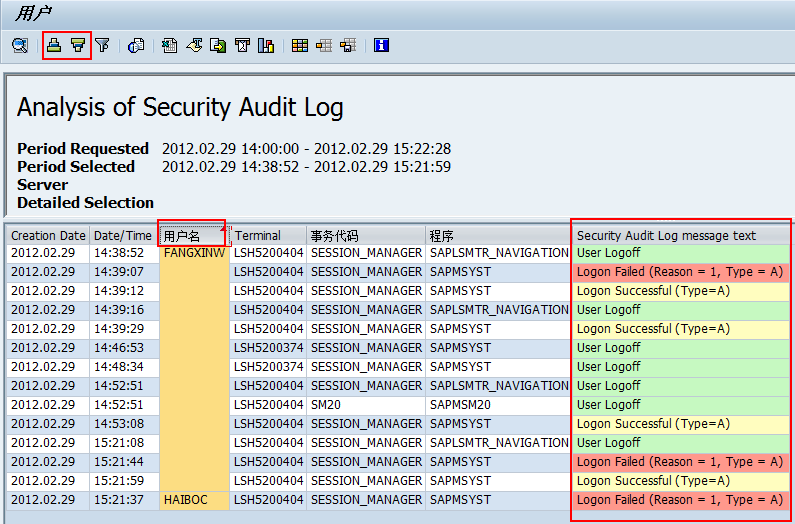The image size is (795, 524).
Task: Click the select layout icon
Action: tap(323, 45)
